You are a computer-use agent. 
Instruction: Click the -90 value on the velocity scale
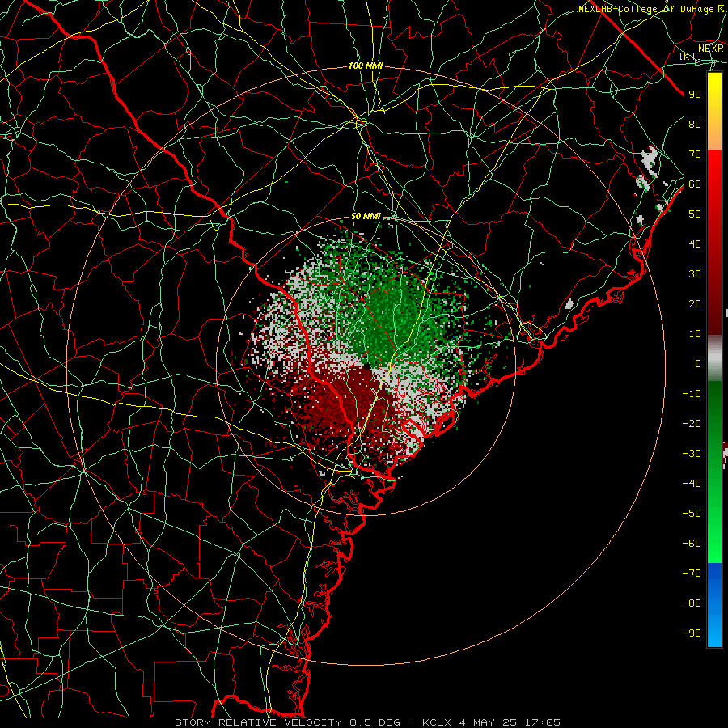(692, 633)
